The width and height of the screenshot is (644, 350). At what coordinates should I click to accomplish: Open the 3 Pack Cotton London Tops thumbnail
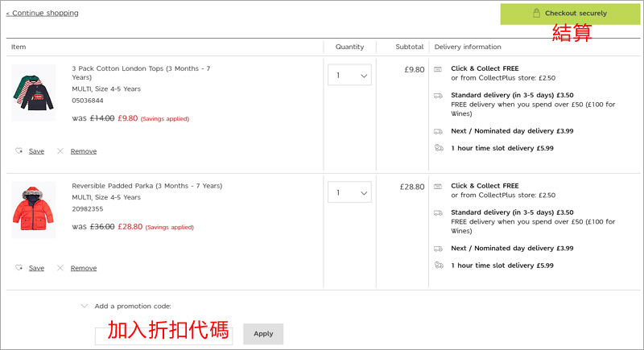click(34, 93)
